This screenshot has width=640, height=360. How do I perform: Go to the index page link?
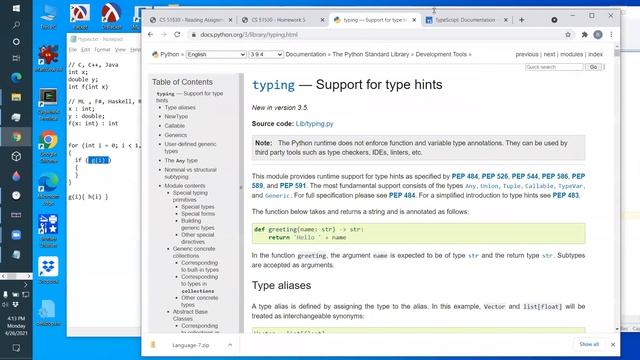click(x=595, y=54)
